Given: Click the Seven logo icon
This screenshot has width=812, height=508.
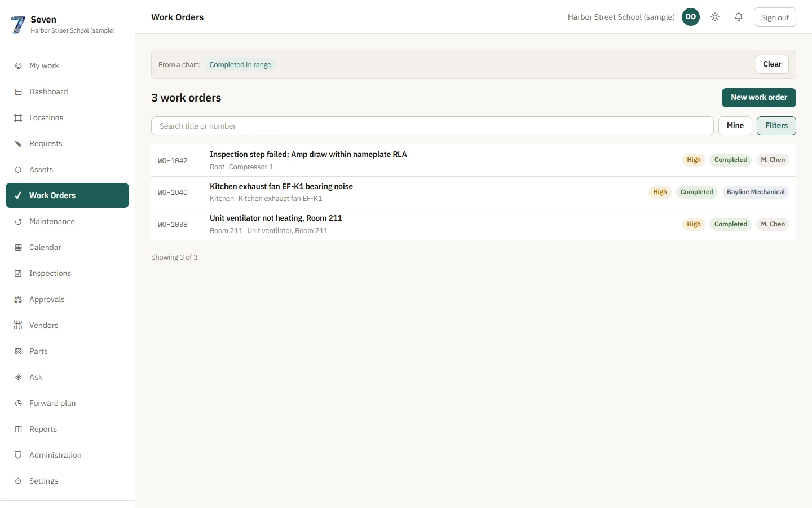Looking at the screenshot, I should click(18, 24).
